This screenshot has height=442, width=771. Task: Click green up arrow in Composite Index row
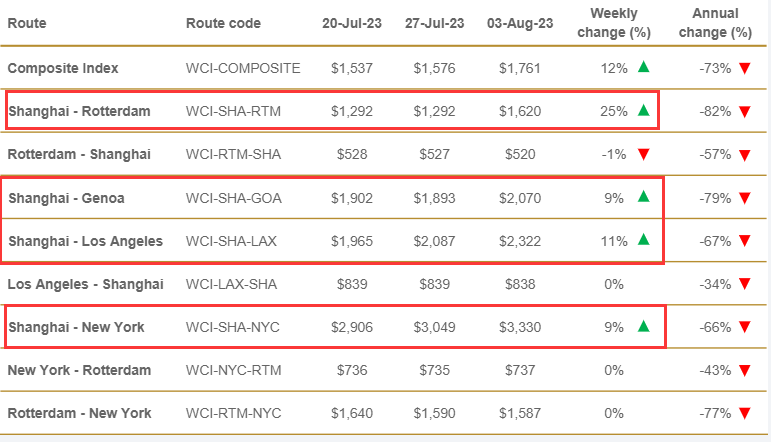coord(644,67)
